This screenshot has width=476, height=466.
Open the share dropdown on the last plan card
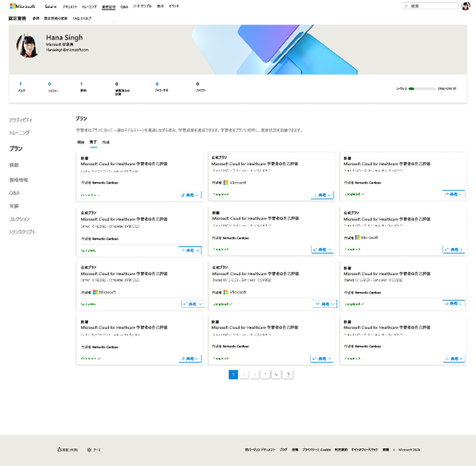(454, 359)
